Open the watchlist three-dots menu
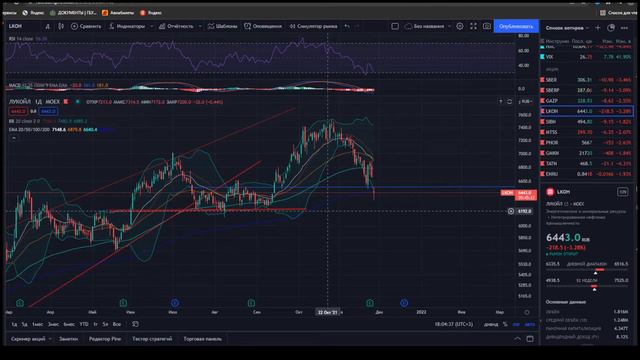Screen dimensions: 640x360 click(x=624, y=28)
